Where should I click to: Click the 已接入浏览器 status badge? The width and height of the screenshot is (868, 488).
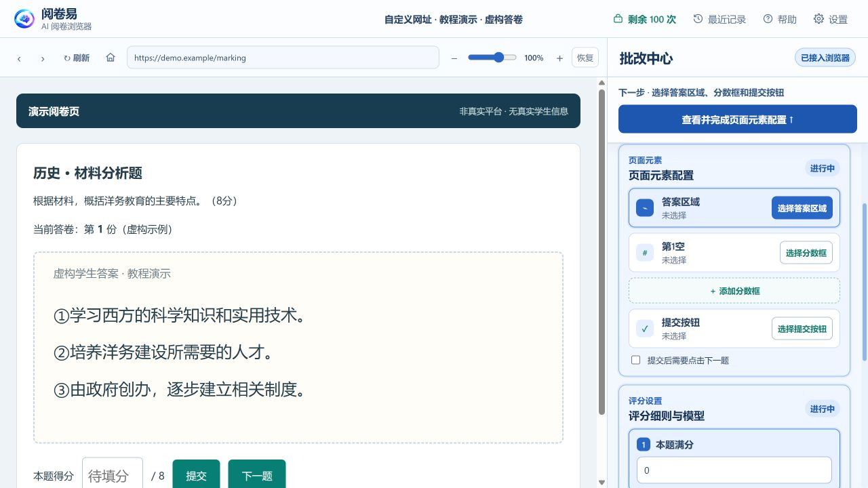pyautogui.click(x=825, y=58)
